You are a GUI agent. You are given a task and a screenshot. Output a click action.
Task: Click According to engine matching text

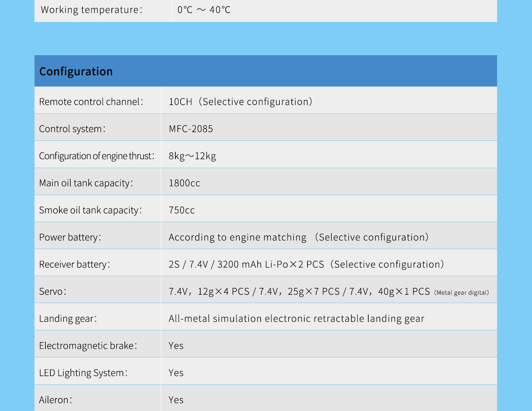click(237, 237)
